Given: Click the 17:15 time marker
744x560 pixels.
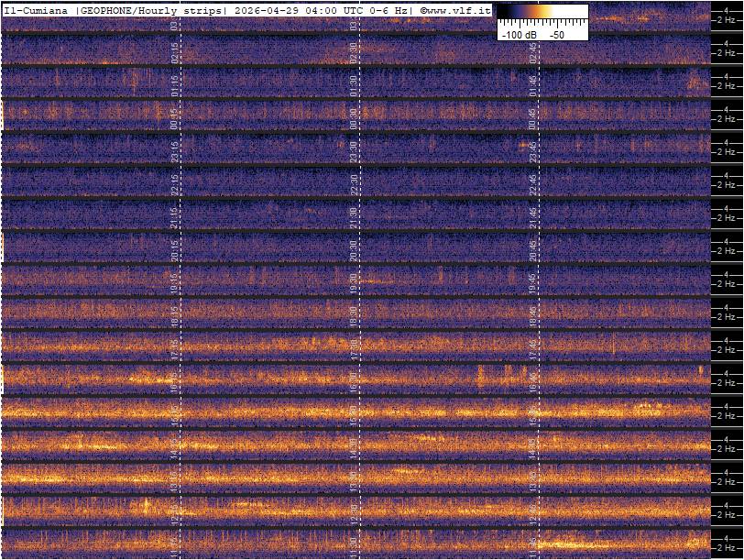Looking at the screenshot, I should tap(175, 348).
